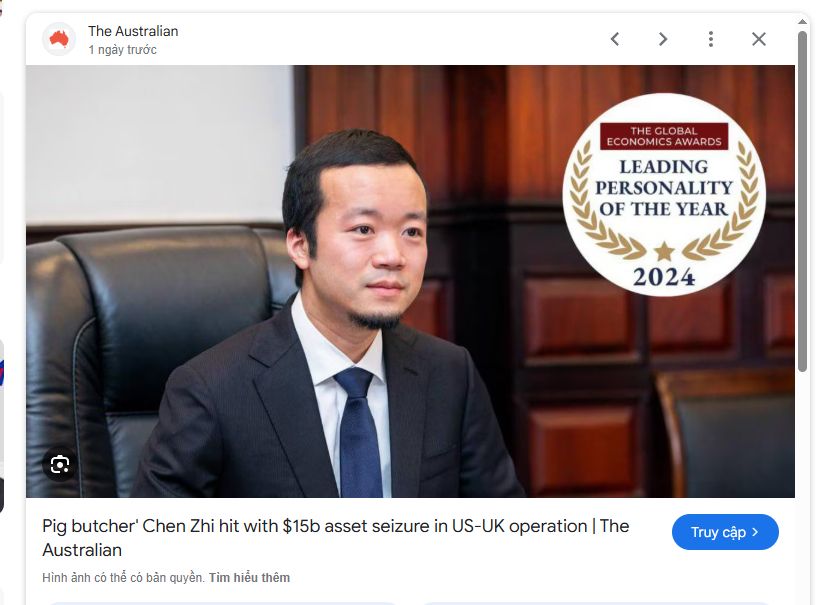Open the Pig butcher Chen Zhi article title
Image resolution: width=824 pixels, height=605 pixels.
(335, 538)
